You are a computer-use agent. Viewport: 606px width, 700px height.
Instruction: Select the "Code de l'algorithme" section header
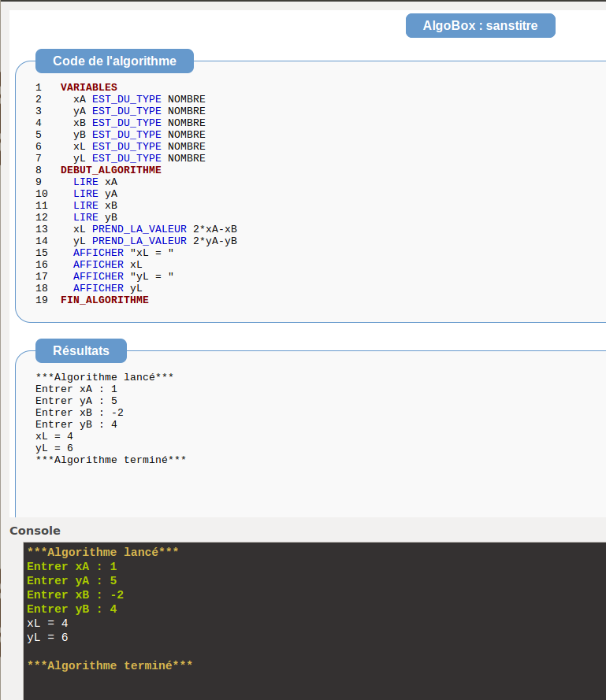pos(114,61)
